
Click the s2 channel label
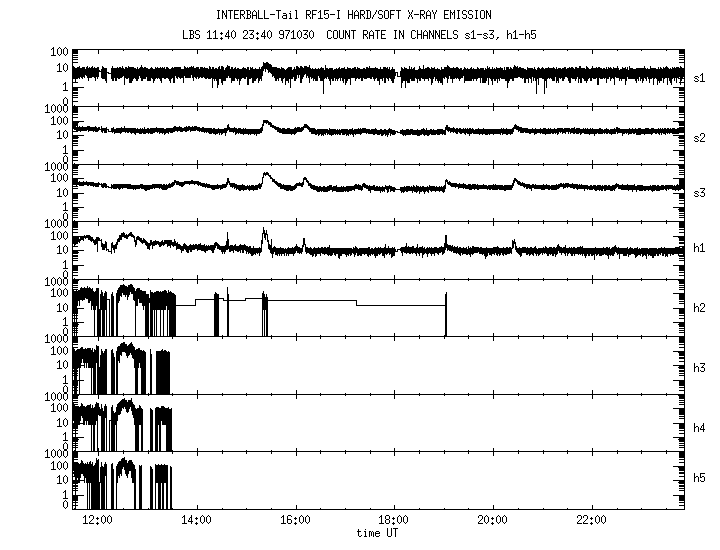[x=699, y=136]
